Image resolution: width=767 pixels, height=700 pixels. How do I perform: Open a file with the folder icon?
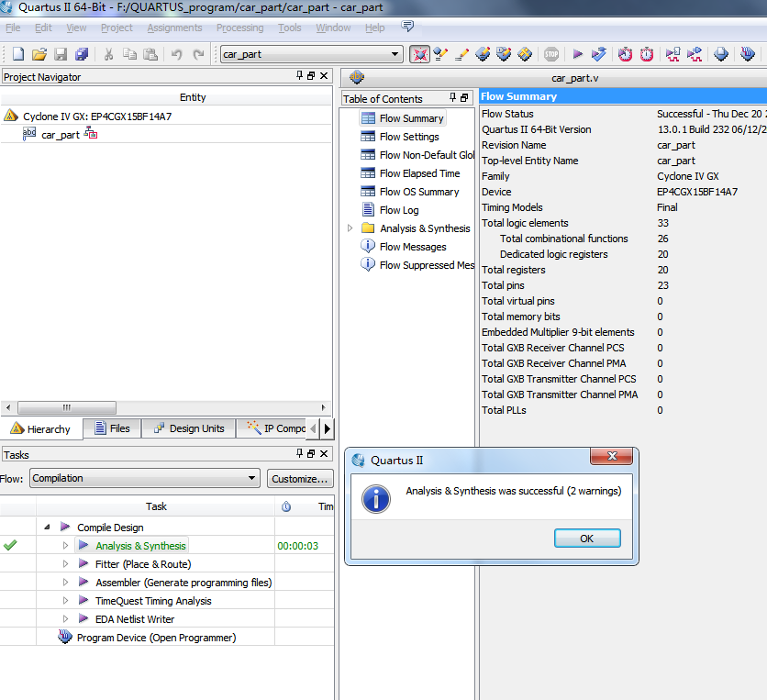point(39,55)
